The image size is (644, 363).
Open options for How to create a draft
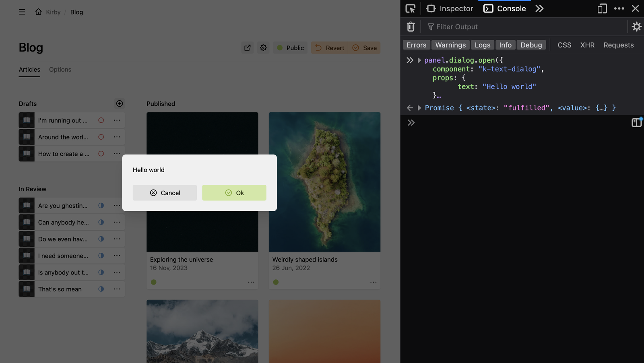coord(117,154)
